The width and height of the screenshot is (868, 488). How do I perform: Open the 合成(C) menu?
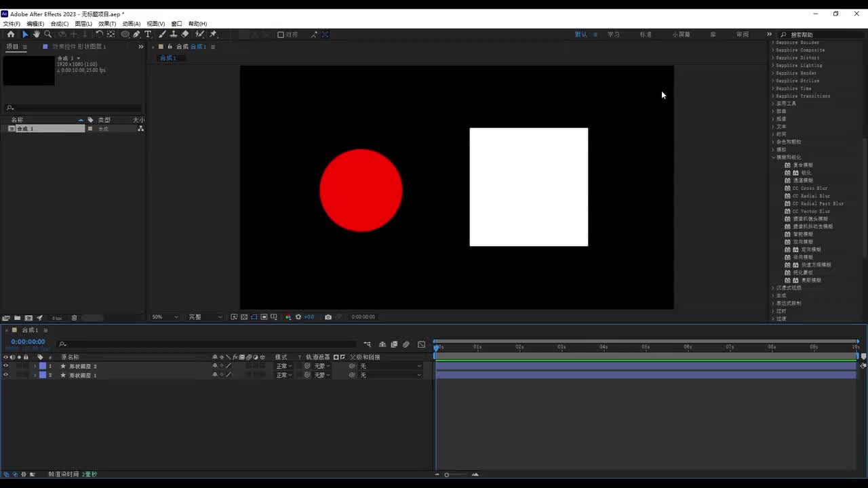coord(60,24)
